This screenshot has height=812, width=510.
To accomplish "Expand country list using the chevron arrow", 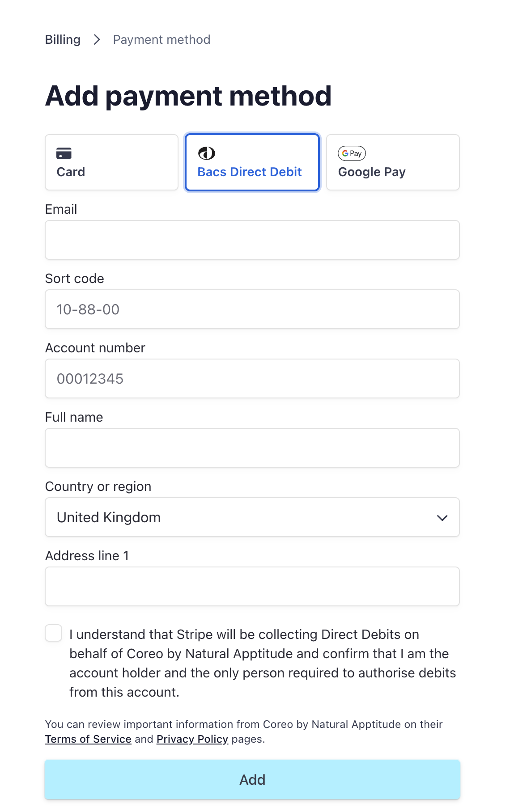I will tap(442, 518).
